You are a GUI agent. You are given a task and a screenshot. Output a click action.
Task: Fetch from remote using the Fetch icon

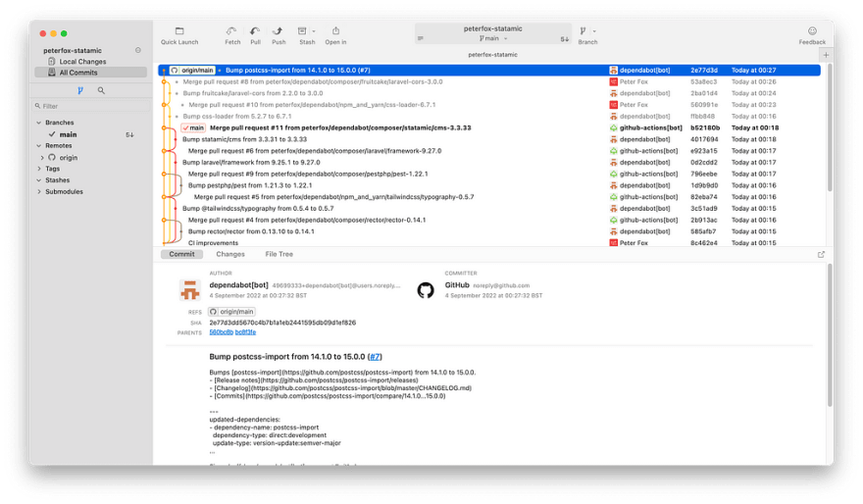pos(231,31)
